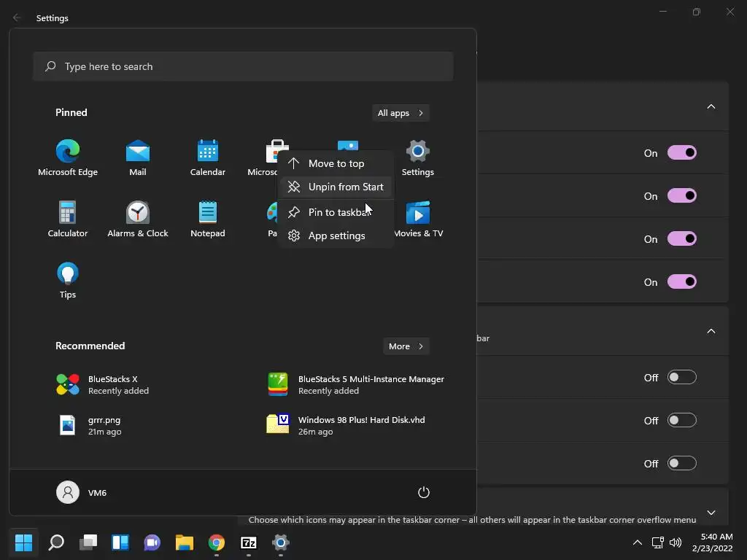
Task: Choose Pin to taskbar
Action: [336, 212]
